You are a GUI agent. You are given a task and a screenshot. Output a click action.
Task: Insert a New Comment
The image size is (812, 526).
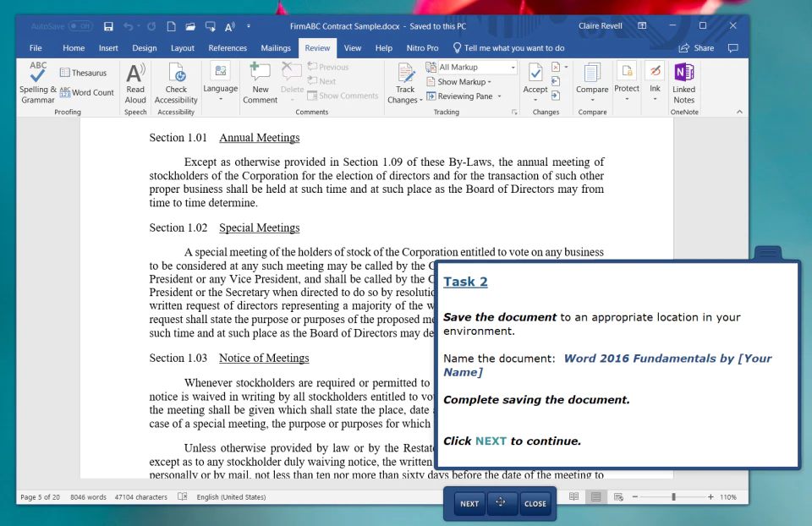coord(260,84)
